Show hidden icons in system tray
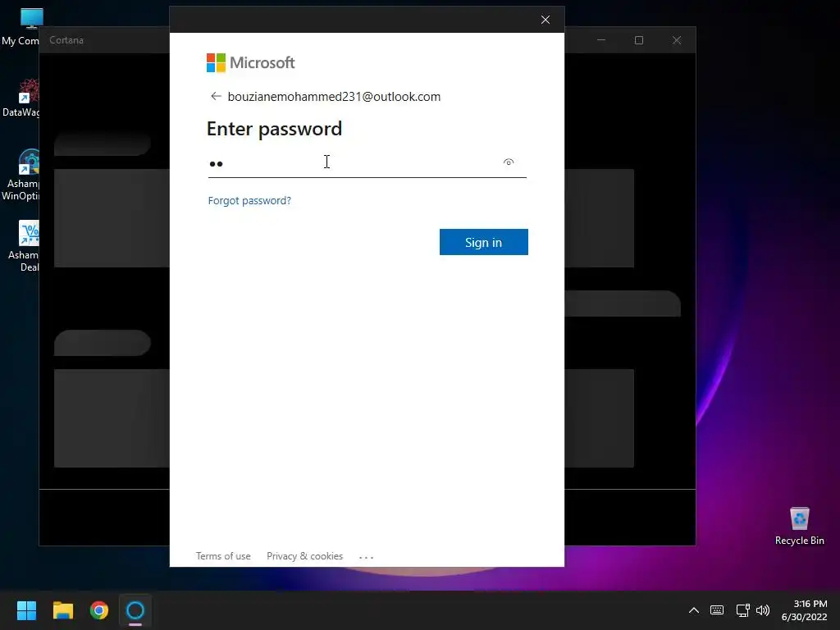Image resolution: width=840 pixels, height=630 pixels. point(694,610)
